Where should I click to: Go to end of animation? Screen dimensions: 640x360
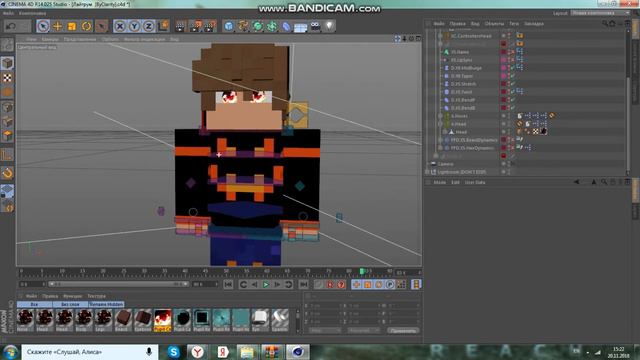click(304, 284)
